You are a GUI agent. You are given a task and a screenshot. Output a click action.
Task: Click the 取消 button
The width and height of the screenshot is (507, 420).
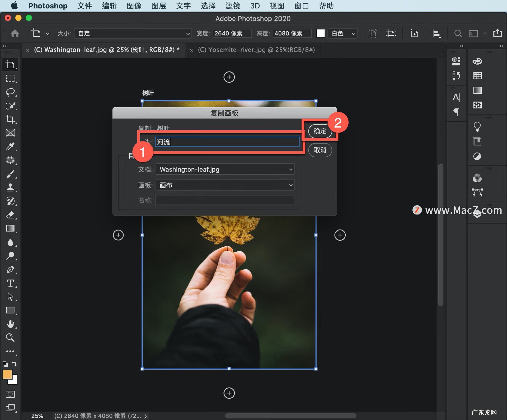pyautogui.click(x=320, y=150)
